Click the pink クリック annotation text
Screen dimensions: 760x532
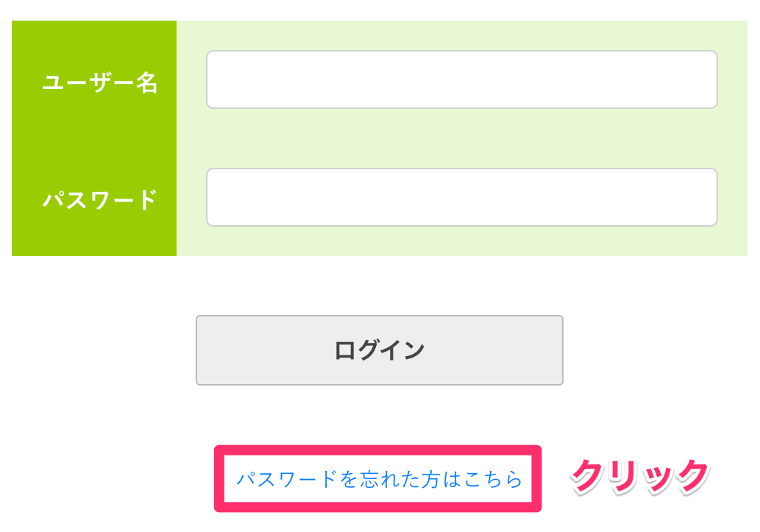coord(639,476)
